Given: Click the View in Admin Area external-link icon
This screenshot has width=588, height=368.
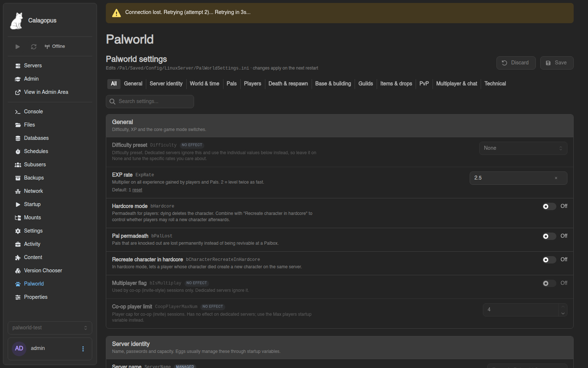Looking at the screenshot, I should 18,92.
